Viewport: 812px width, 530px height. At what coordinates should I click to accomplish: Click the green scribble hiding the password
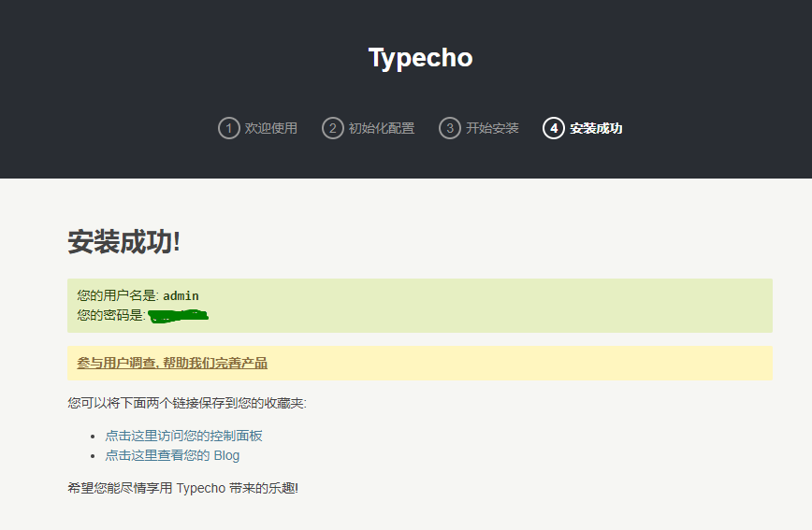(179, 316)
